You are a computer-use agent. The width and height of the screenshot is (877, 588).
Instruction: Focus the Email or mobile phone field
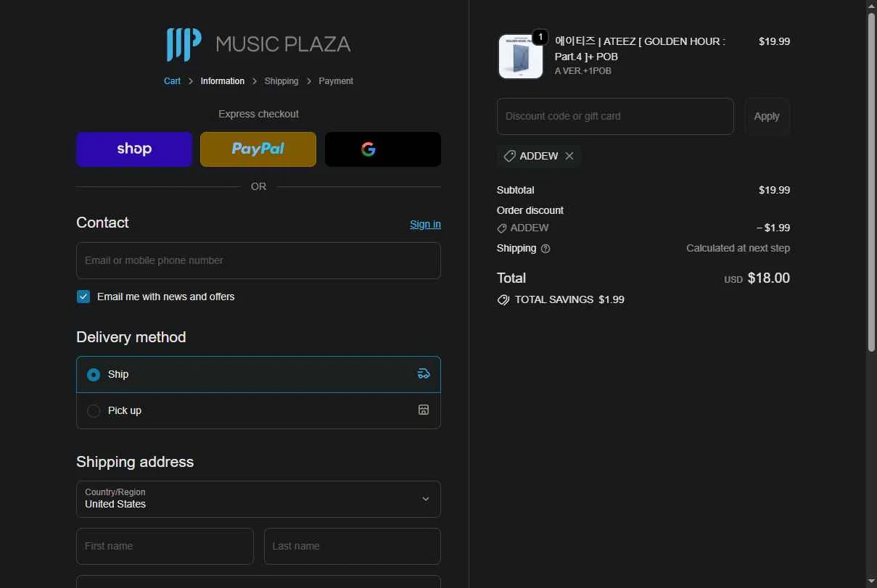click(258, 260)
